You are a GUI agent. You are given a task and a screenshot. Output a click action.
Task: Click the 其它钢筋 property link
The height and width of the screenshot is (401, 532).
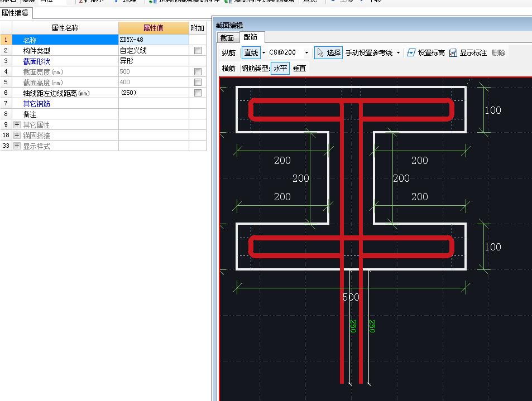[x=37, y=104]
